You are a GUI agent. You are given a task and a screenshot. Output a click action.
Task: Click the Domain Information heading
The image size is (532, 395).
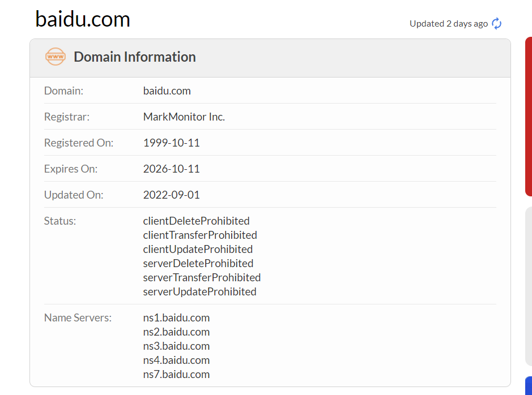(x=135, y=57)
